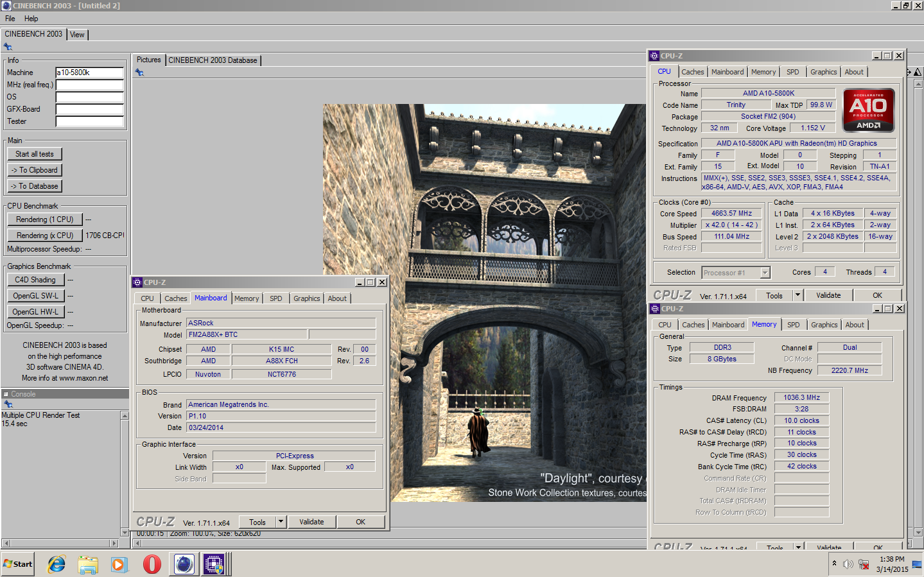Viewport: 924px width, 577px height.
Task: Click OK in the CPU-Z Mainboard window
Action: click(x=361, y=522)
